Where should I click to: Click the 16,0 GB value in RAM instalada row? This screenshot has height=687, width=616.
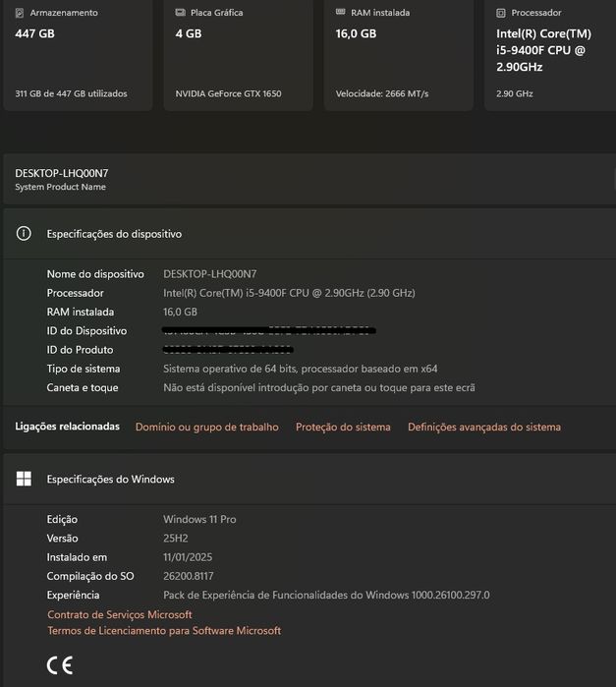[180, 312]
